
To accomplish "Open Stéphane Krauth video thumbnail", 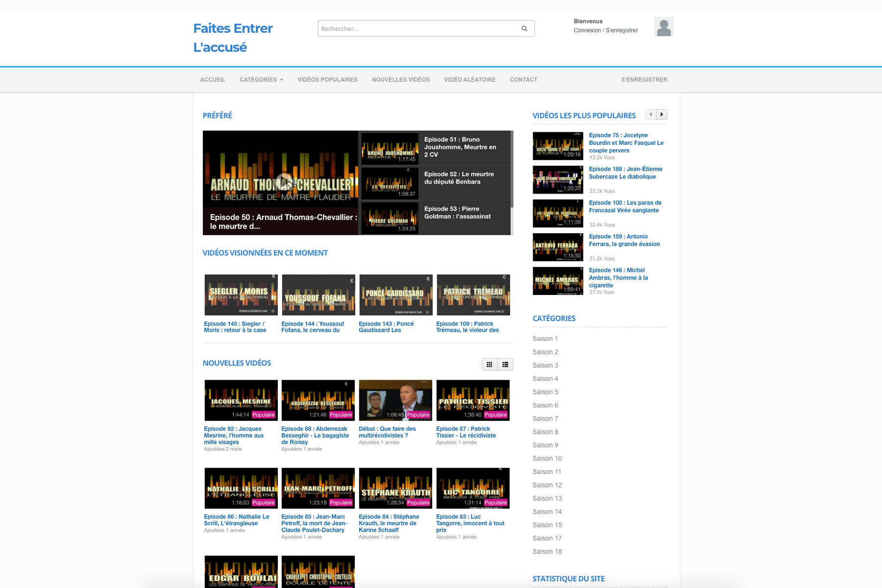I will tap(396, 489).
